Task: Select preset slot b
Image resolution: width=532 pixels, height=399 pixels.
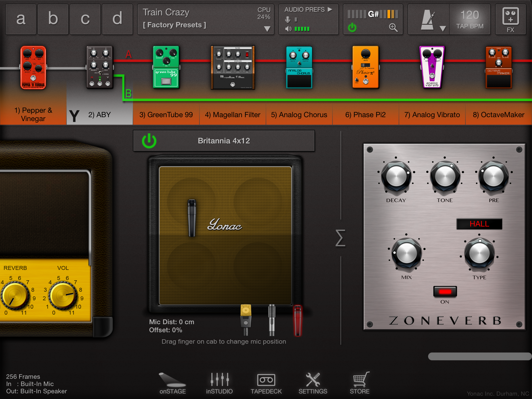Action: tap(53, 19)
